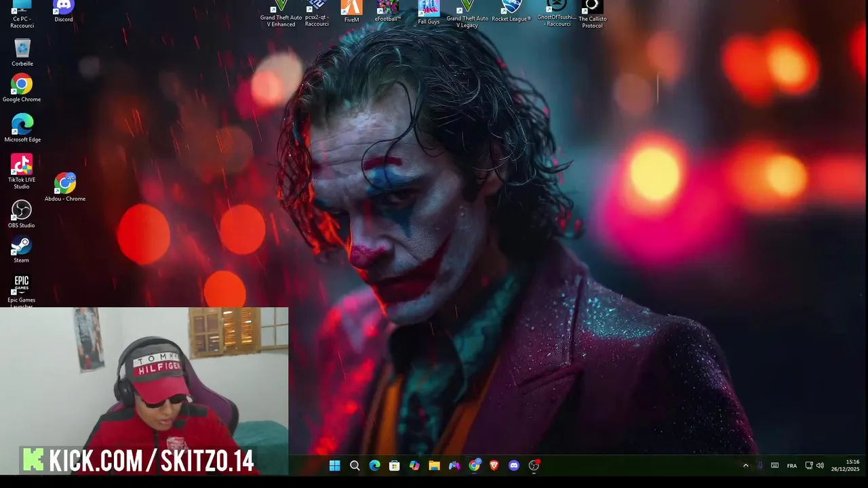This screenshot has height=488, width=868.
Task: Open the Fall Guys desktop shortcut
Action: click(429, 12)
